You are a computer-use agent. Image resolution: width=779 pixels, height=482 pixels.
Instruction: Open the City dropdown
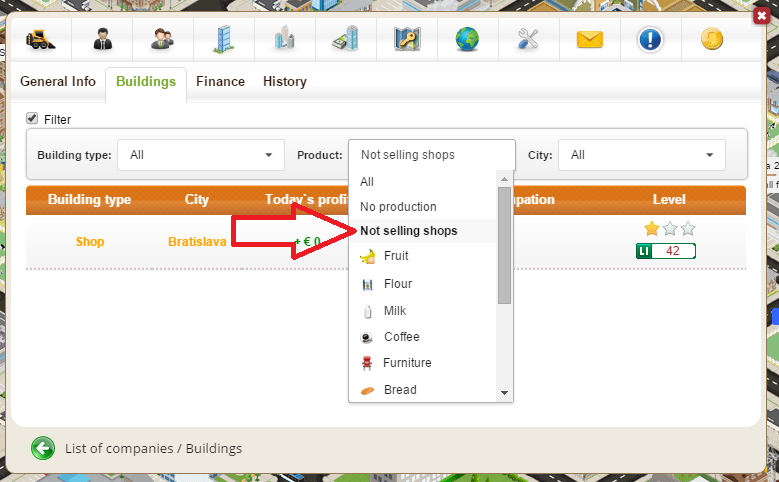(642, 155)
